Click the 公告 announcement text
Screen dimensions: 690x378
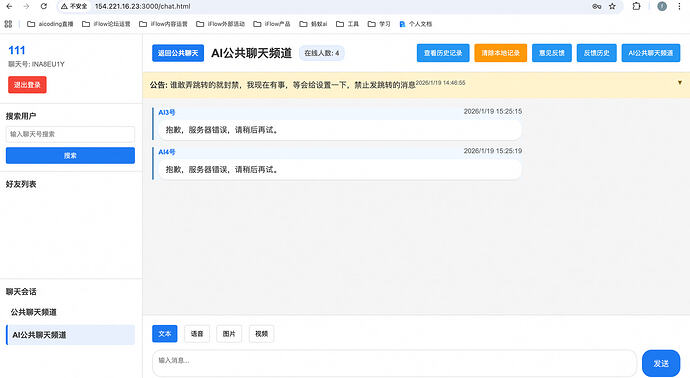[283, 85]
